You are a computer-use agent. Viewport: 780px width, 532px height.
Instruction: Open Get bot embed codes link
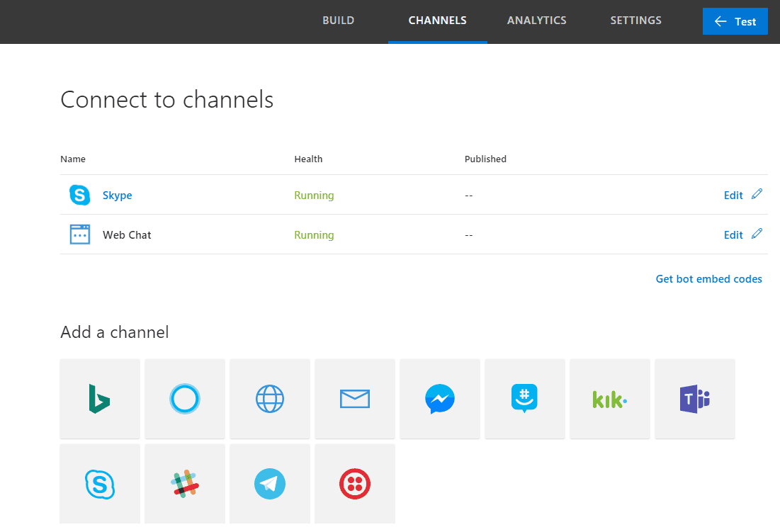[708, 279]
